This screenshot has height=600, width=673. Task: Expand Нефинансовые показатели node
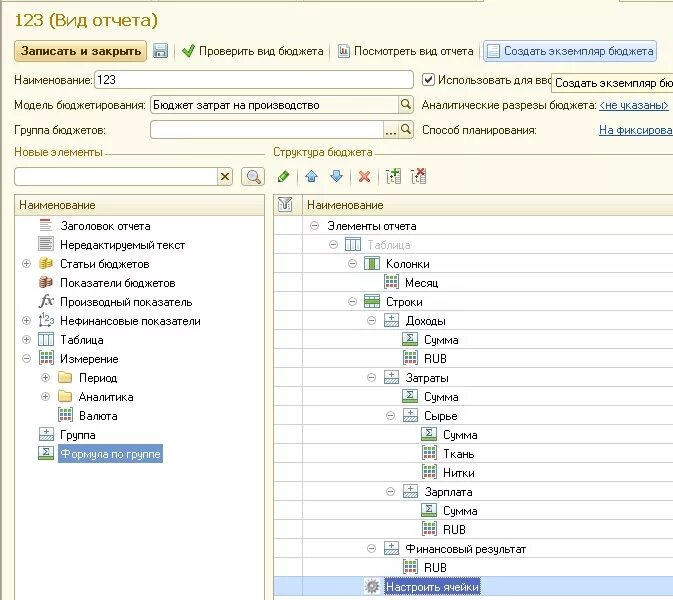click(27, 321)
